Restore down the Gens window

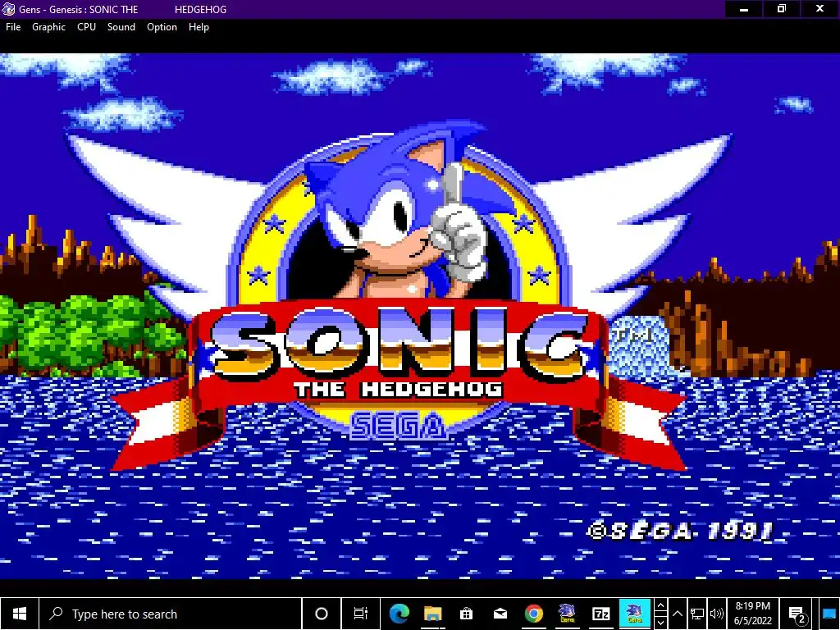tap(782, 9)
